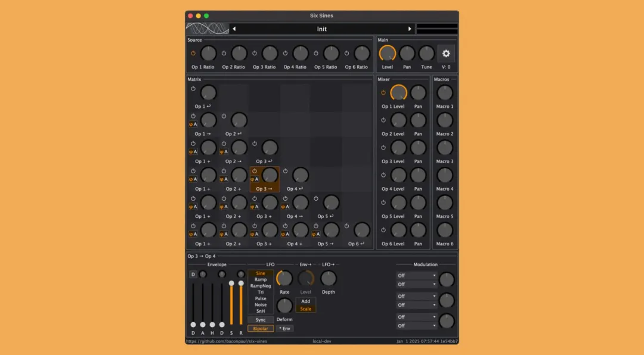This screenshot has width=644, height=355.
Task: Toggle the * Env LFO button
Action: pyautogui.click(x=284, y=328)
